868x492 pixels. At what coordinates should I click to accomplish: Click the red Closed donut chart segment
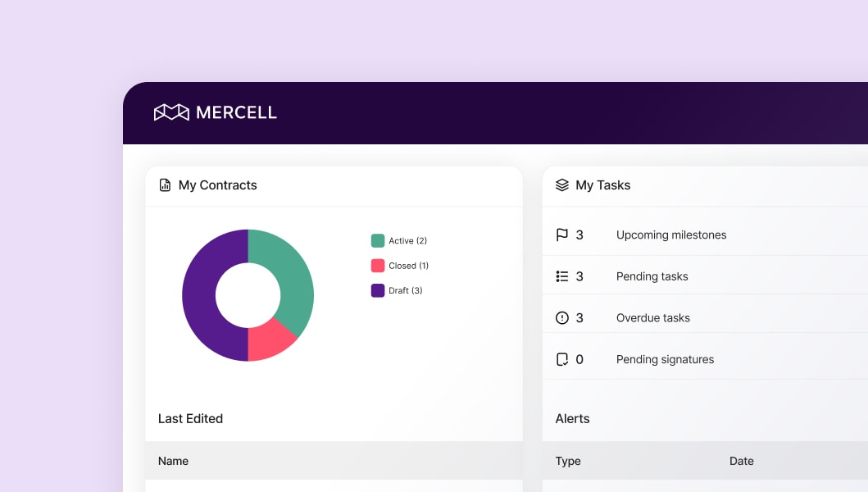[x=269, y=341]
